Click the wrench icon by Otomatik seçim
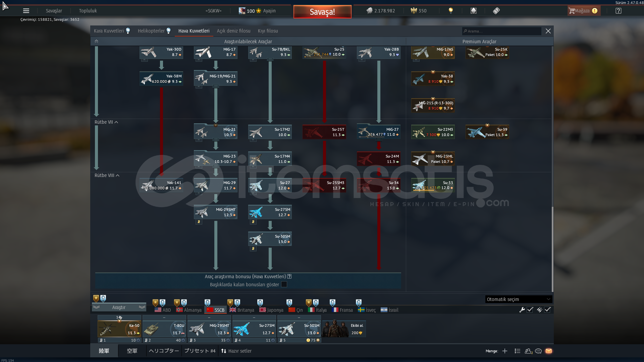Viewport: 644px width, 362px height. [522, 310]
